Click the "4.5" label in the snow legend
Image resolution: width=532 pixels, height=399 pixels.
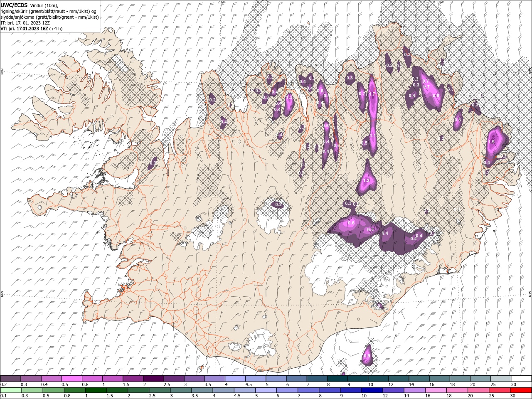tap(249, 384)
